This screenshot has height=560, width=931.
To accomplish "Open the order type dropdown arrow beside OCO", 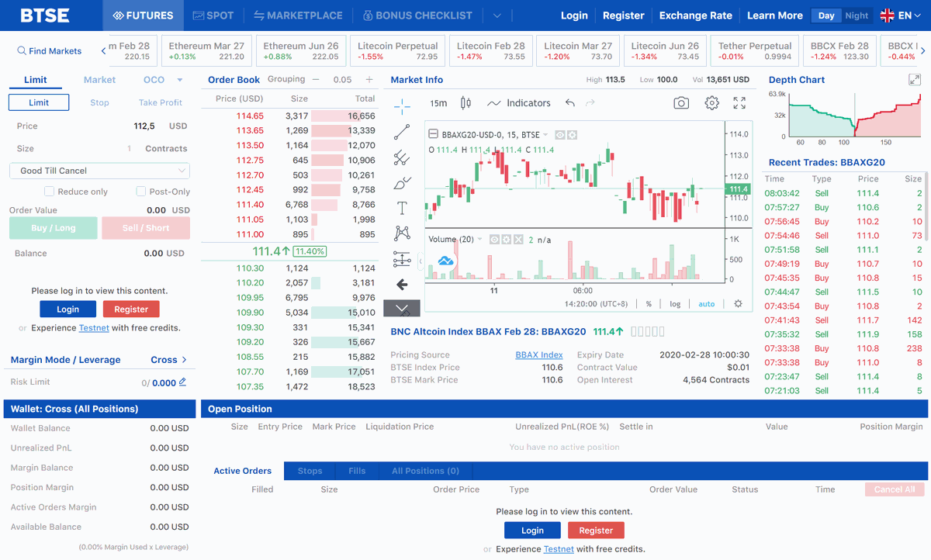I will (x=180, y=80).
